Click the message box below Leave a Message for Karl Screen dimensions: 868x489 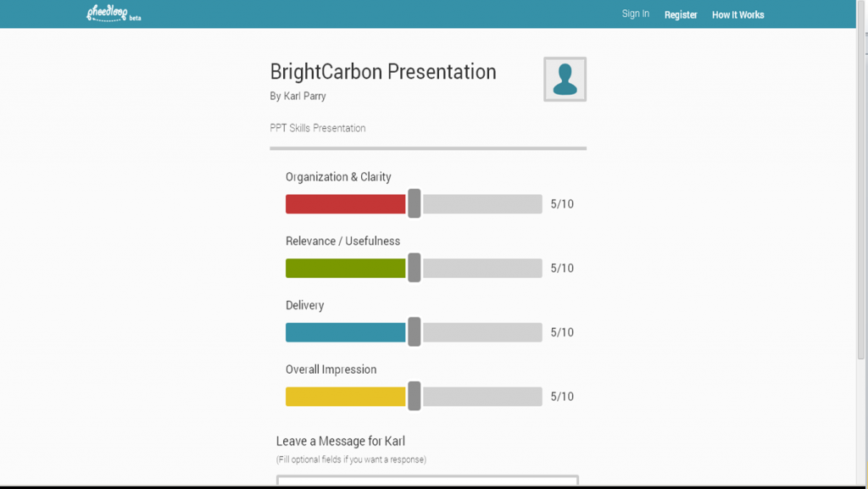coord(427,481)
